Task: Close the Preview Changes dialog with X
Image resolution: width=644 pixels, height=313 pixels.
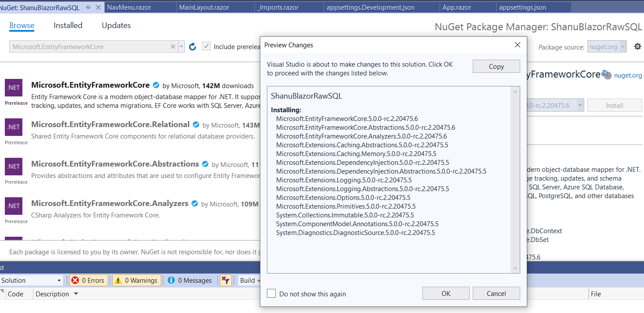Action: pos(518,45)
